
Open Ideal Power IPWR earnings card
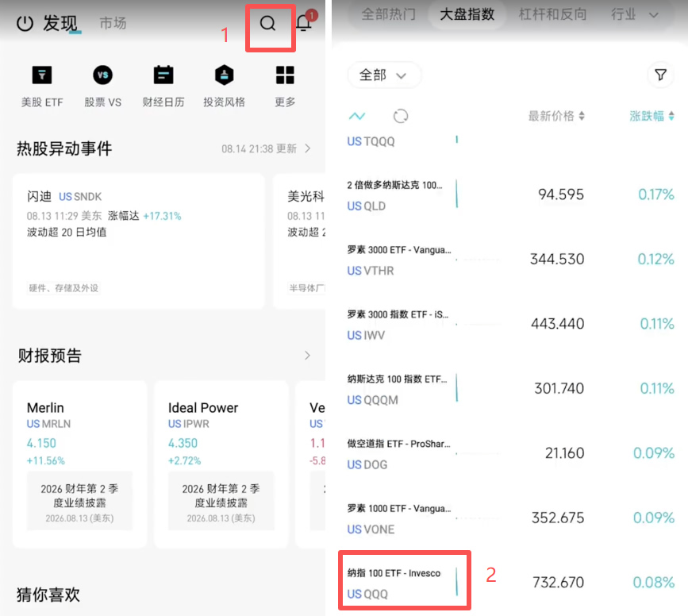point(221,464)
